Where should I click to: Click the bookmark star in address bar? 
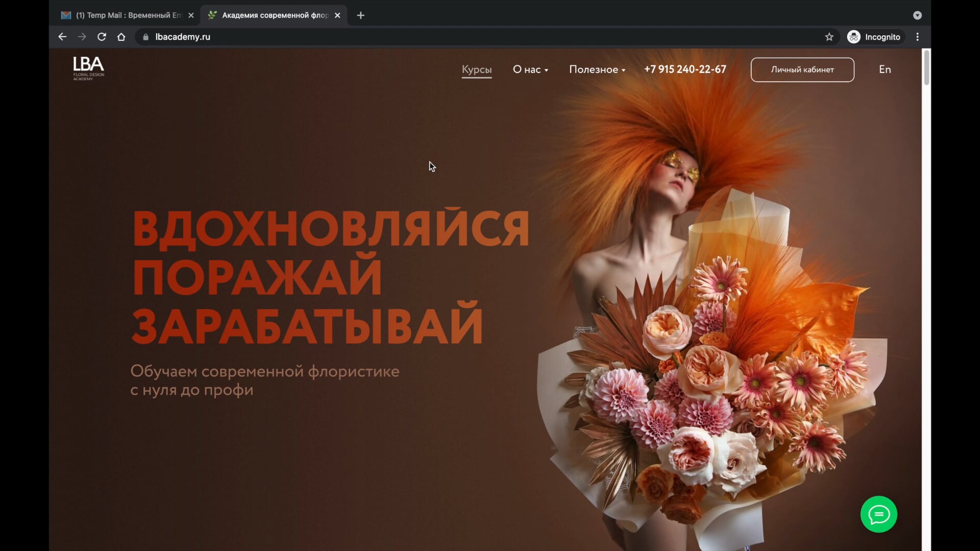[829, 37]
